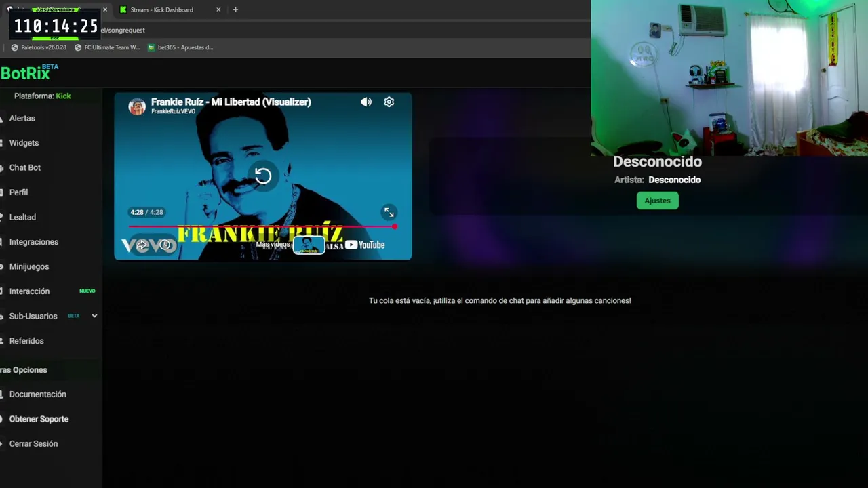Open the Más videos thumbnail
Screen dimensions: 868x488
(x=309, y=245)
